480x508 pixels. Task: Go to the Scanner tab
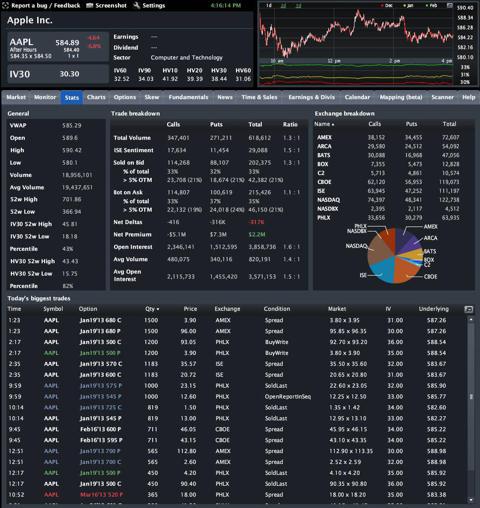[x=443, y=97]
